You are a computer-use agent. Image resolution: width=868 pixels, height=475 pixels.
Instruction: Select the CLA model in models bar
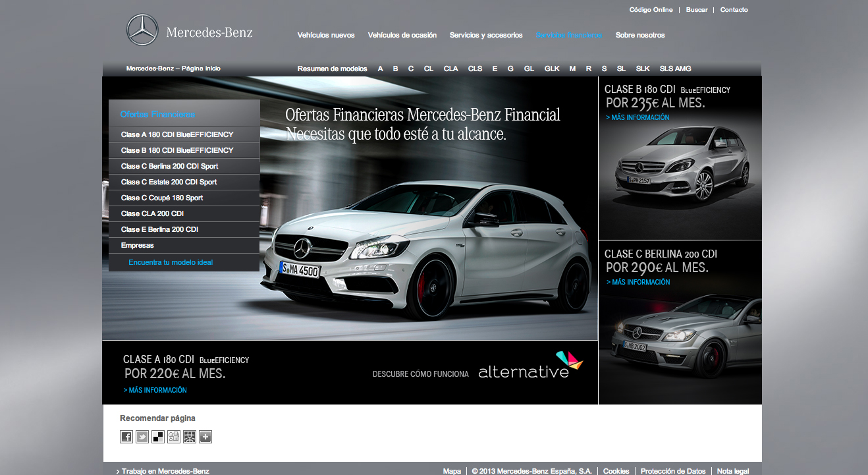point(450,69)
